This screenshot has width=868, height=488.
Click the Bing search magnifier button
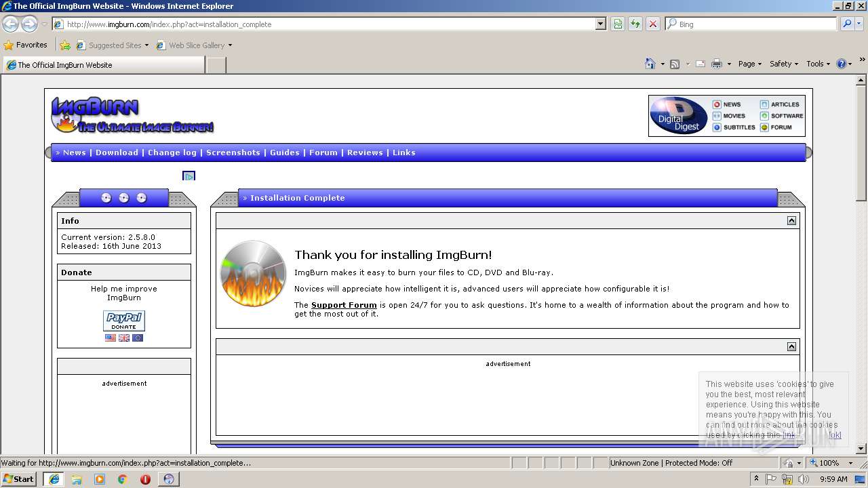(846, 24)
